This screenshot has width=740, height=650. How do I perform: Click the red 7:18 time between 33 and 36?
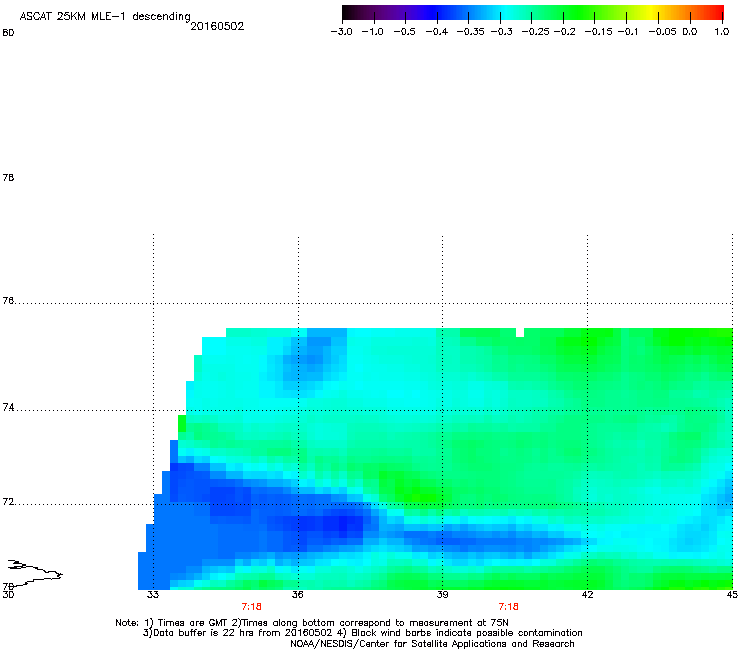point(252,607)
